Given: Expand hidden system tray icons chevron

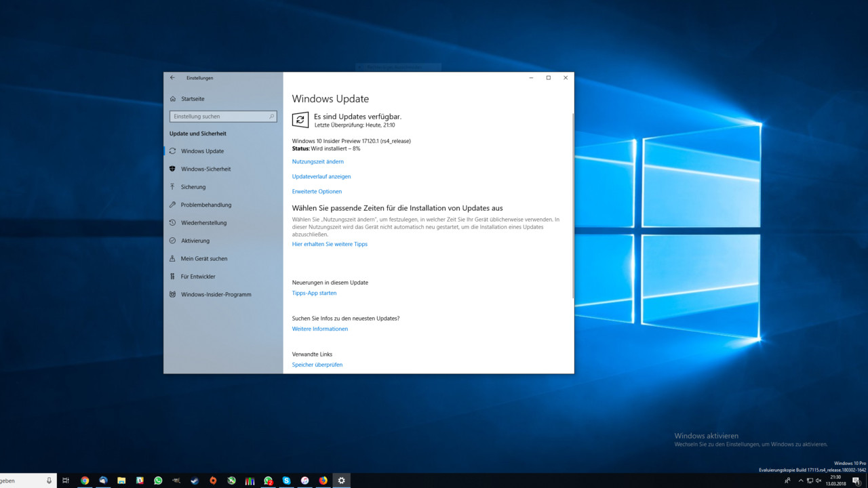Looking at the screenshot, I should pos(801,481).
